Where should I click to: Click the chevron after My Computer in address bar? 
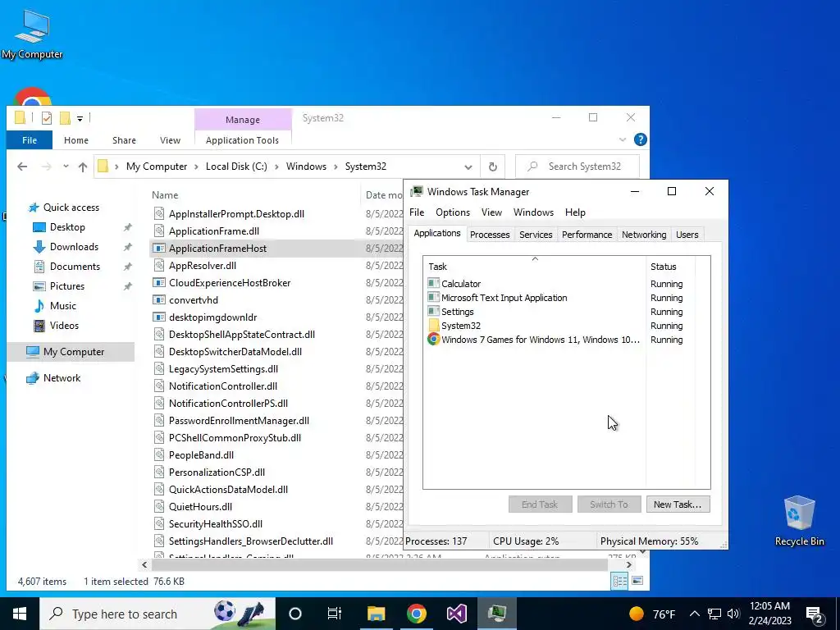(x=197, y=167)
